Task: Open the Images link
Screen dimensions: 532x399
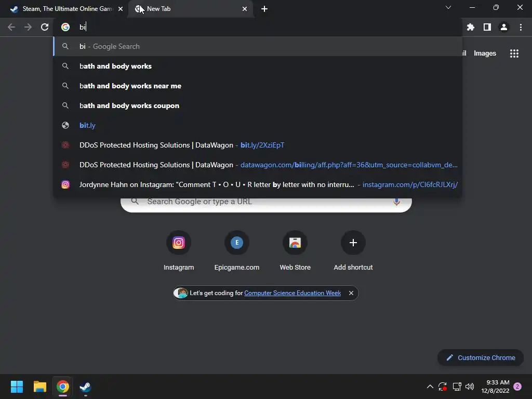Action: click(x=485, y=54)
